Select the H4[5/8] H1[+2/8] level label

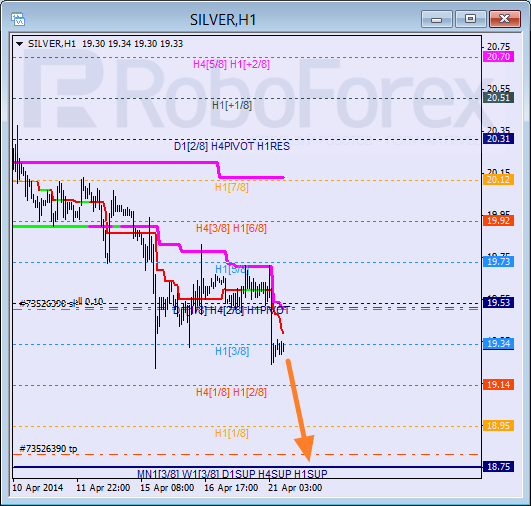point(231,64)
